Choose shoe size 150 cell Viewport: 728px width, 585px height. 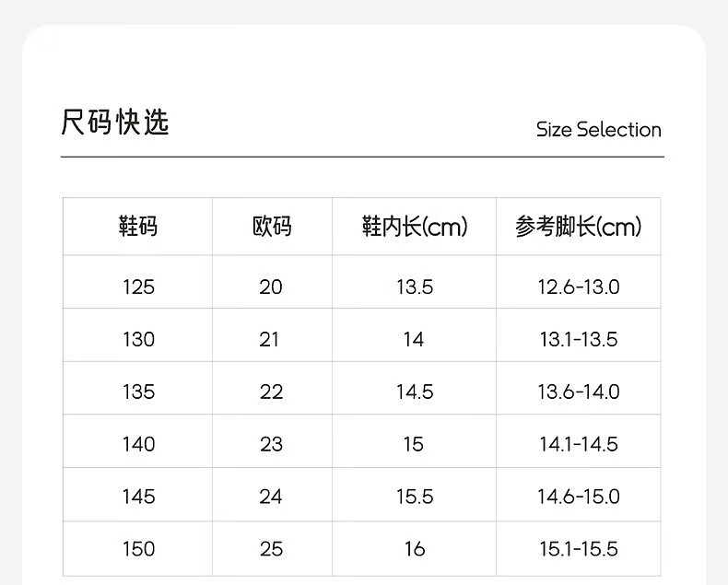click(138, 549)
